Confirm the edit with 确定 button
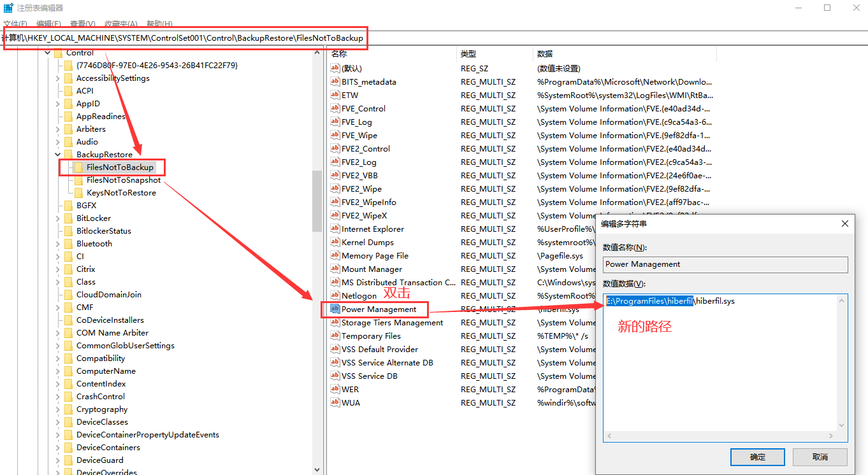The image size is (868, 475). [x=758, y=457]
